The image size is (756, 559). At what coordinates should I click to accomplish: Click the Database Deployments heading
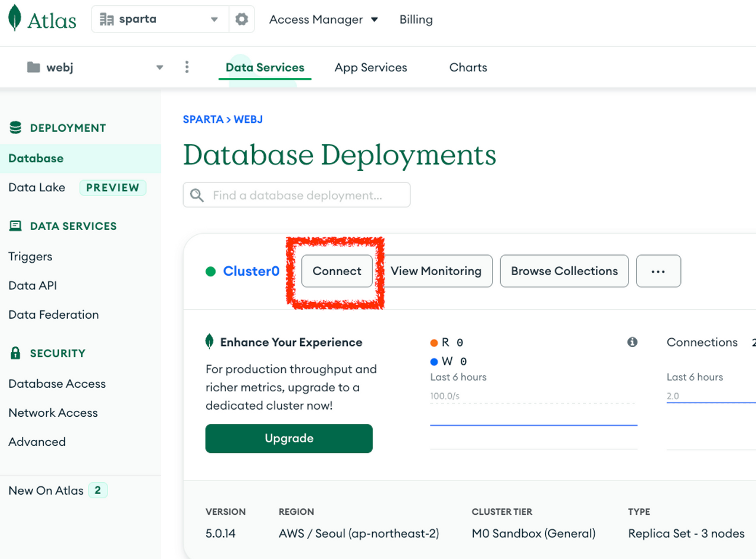point(340,155)
